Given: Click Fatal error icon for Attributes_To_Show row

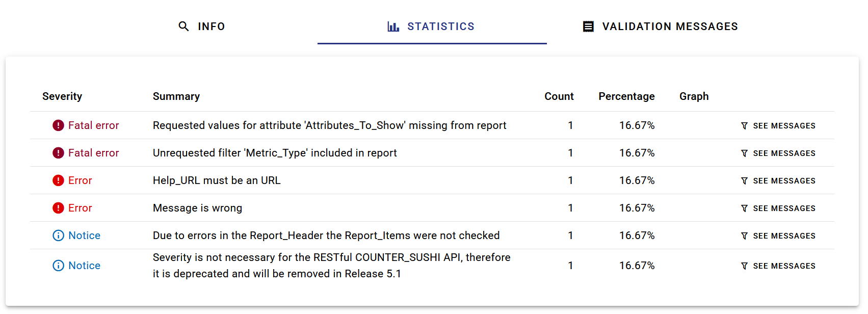Looking at the screenshot, I should coord(59,125).
